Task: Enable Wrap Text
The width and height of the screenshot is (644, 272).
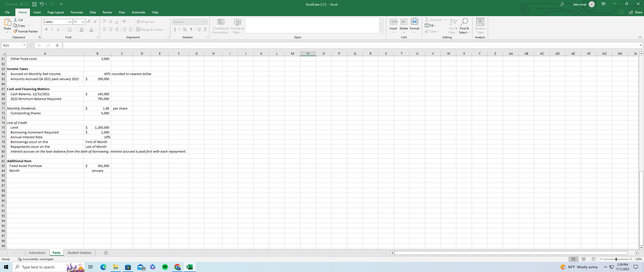Action: (146, 22)
